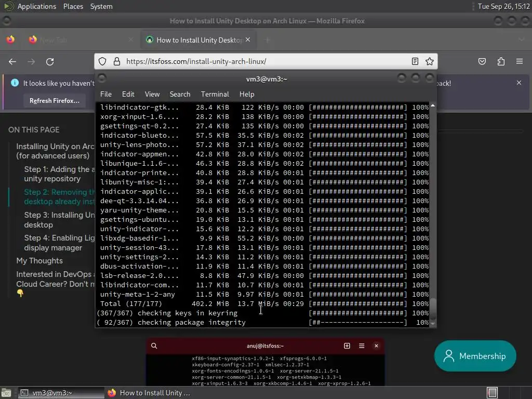Viewport: 532px width, 399px height.
Task: Click Refresh Firefox… button
Action: 54,101
